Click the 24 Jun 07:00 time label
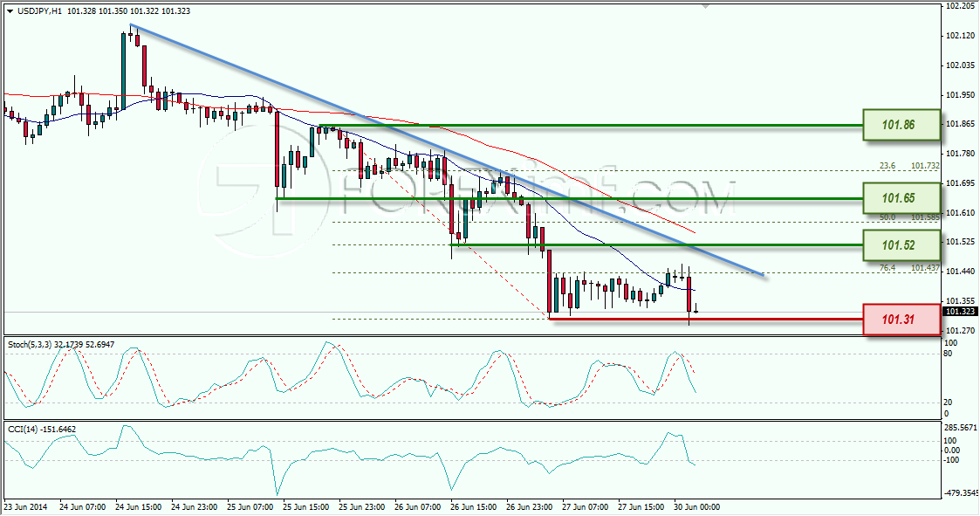This screenshot has height=516, width=980. click(83, 506)
